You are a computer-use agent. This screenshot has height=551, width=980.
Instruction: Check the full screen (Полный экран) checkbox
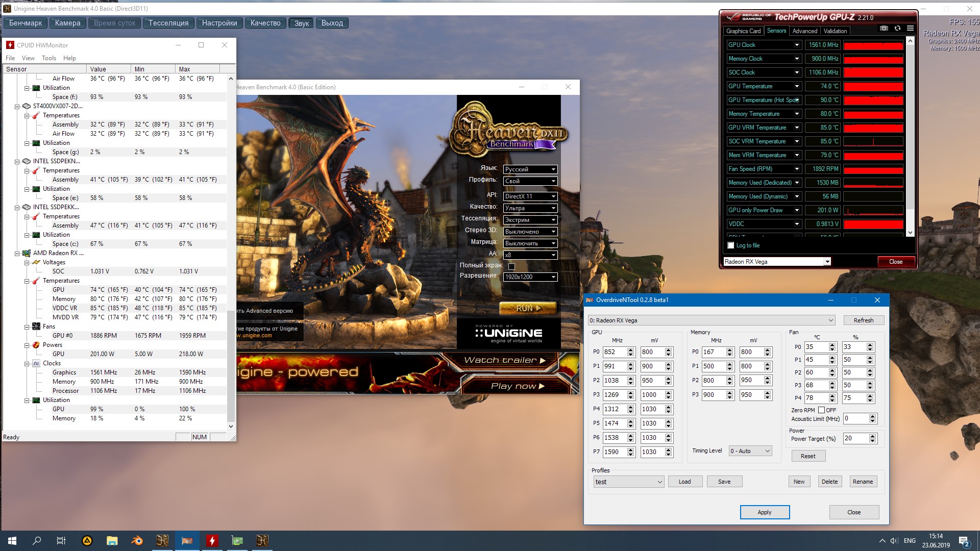coord(511,266)
